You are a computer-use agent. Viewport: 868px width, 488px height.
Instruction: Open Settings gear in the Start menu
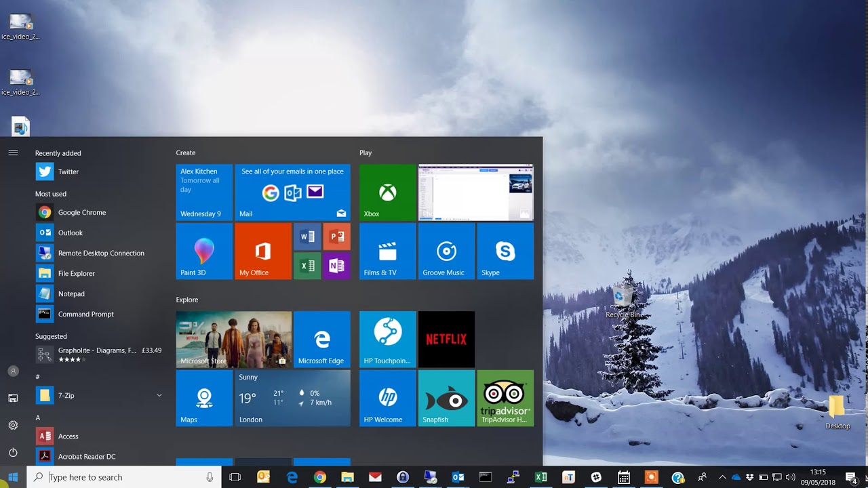[x=13, y=425]
